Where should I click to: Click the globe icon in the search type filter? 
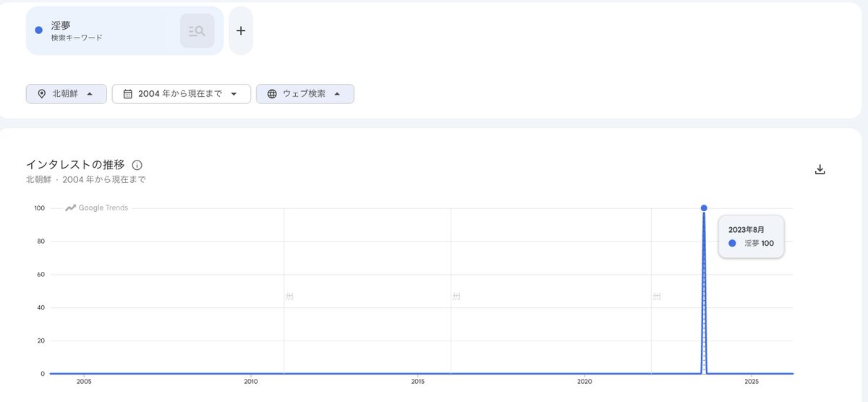pos(272,94)
